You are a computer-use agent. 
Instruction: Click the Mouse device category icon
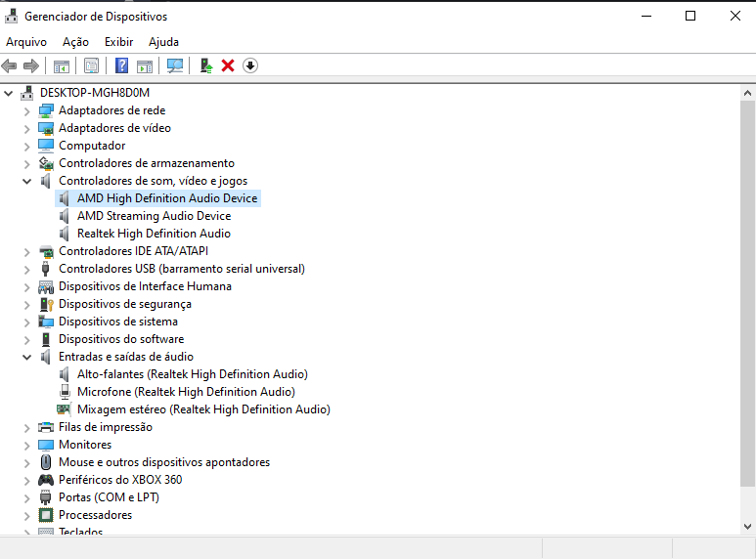pos(46,462)
